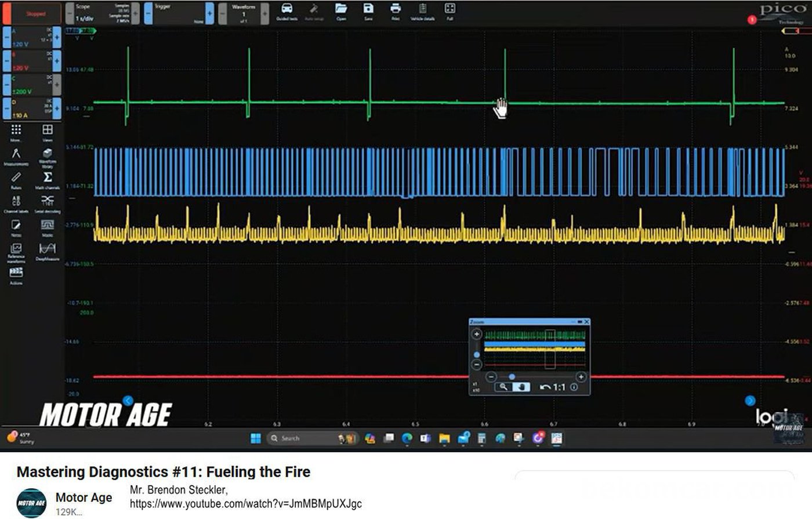Expand the More... options grid
The height and width of the screenshot is (519, 812).
coord(16,132)
